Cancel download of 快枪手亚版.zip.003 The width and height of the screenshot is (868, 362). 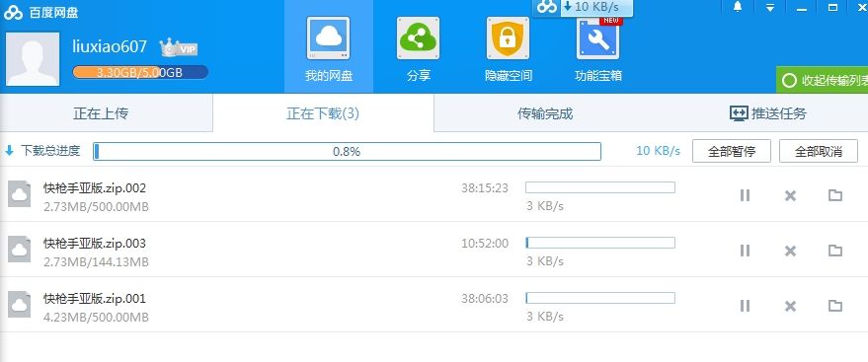(x=790, y=251)
